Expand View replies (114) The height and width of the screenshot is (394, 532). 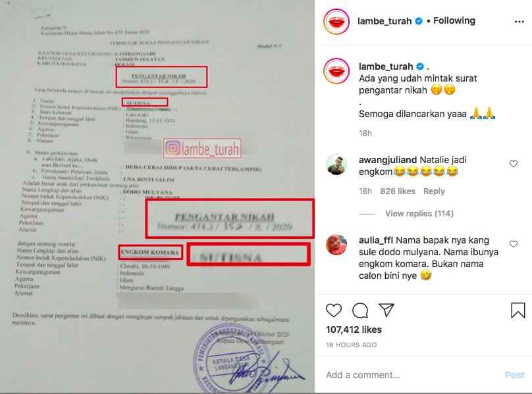(419, 214)
